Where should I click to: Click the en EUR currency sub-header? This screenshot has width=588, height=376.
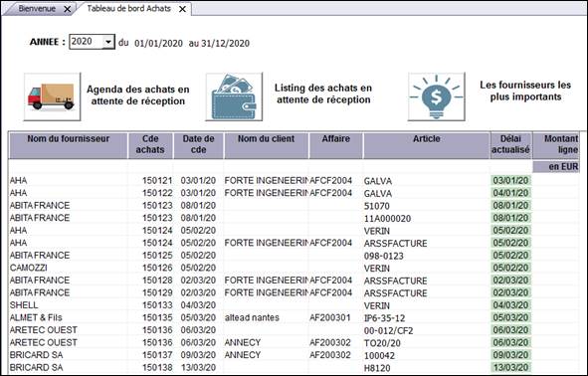tap(556, 167)
